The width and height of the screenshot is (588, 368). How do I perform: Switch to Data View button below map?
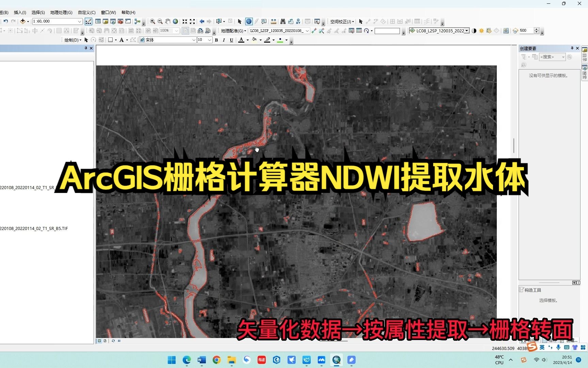click(99, 341)
